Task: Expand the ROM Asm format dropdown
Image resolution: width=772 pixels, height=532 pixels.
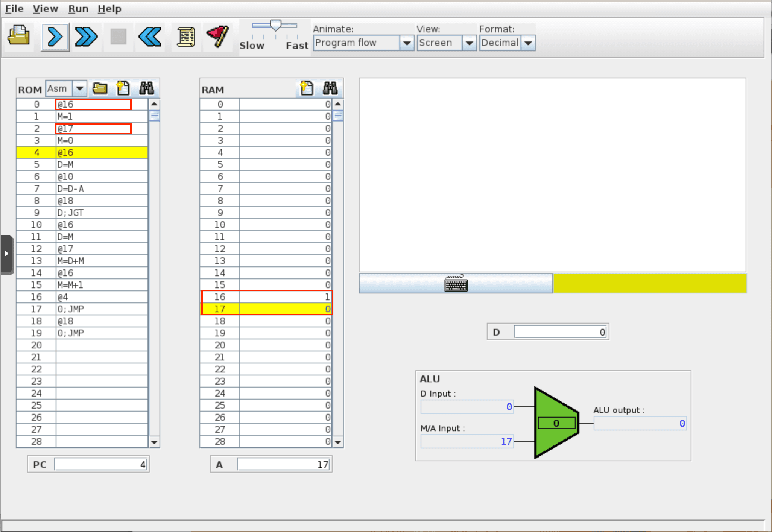Action: (x=79, y=88)
